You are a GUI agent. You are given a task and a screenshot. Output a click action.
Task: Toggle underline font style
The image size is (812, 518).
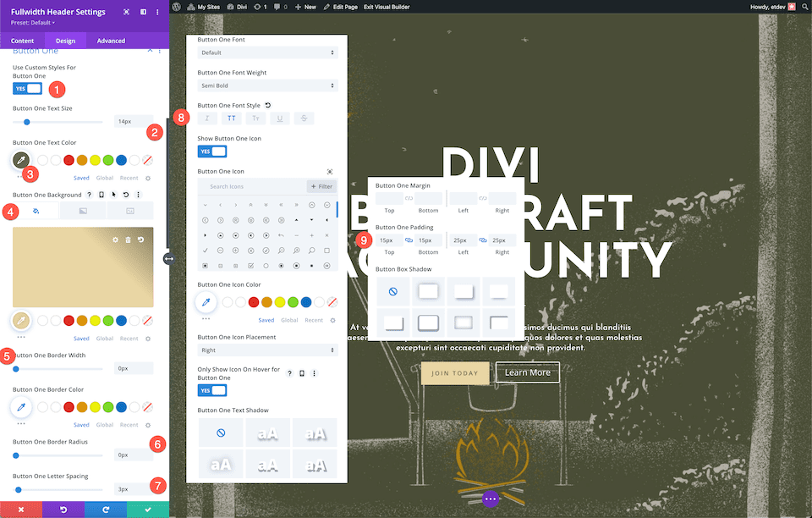280,118
